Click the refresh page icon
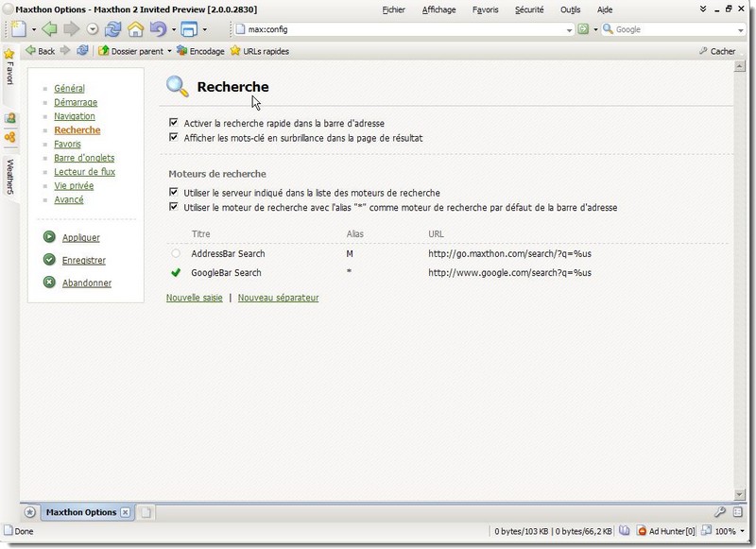Image resolution: width=756 pixels, height=549 pixels. [112, 29]
